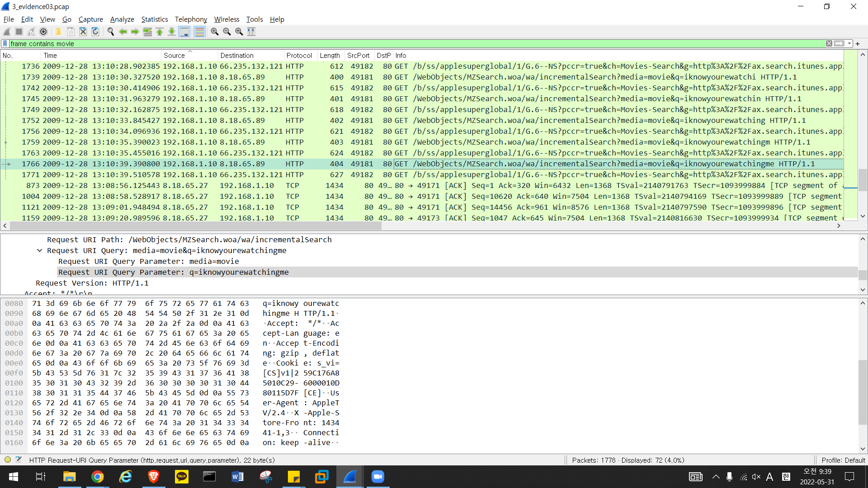The image size is (868, 488).
Task: Click inside the display filter input field
Action: coord(407,44)
